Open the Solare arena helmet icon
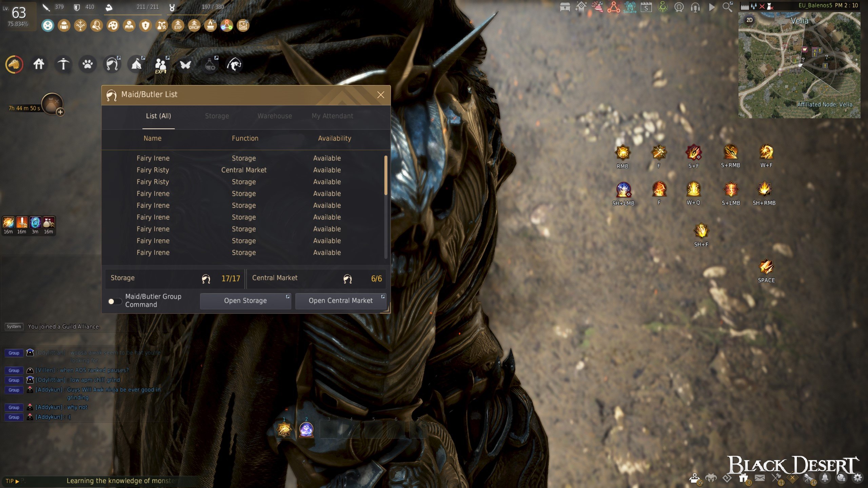The image size is (868, 488). pyautogui.click(x=630, y=7)
